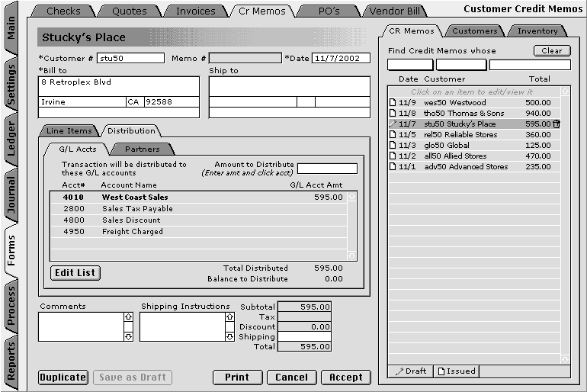587x392 pixels.
Task: Click the document icon beside adv50 Advanced Stores
Action: (393, 166)
